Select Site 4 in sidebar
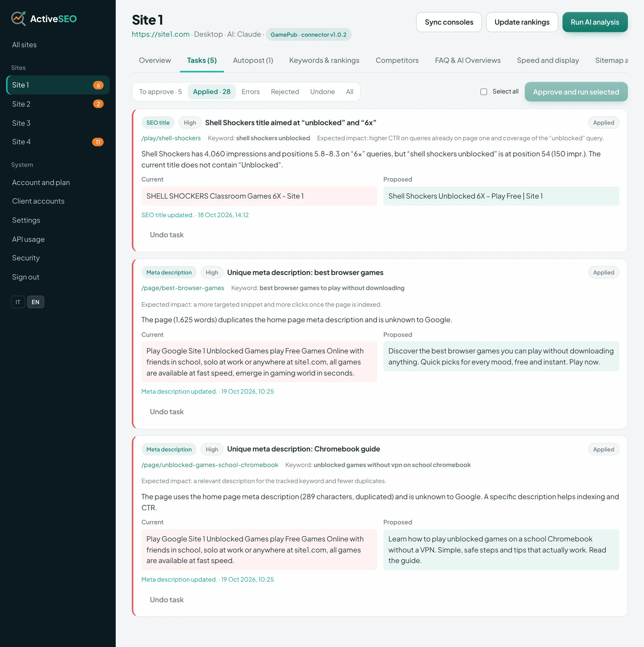The width and height of the screenshot is (644, 647). [58, 142]
